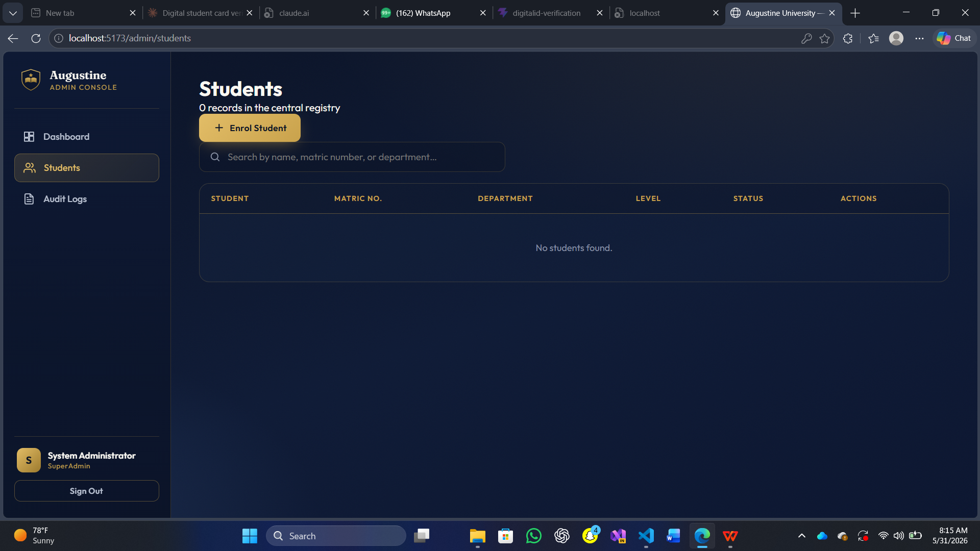Switch to digitalid-verification tab
The width and height of the screenshot is (980, 551).
tap(551, 13)
